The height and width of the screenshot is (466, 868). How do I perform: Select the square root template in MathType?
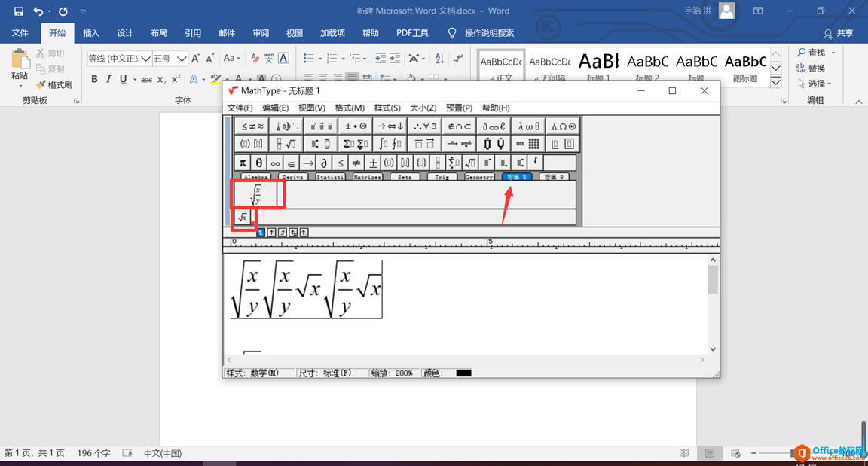pyautogui.click(x=243, y=217)
